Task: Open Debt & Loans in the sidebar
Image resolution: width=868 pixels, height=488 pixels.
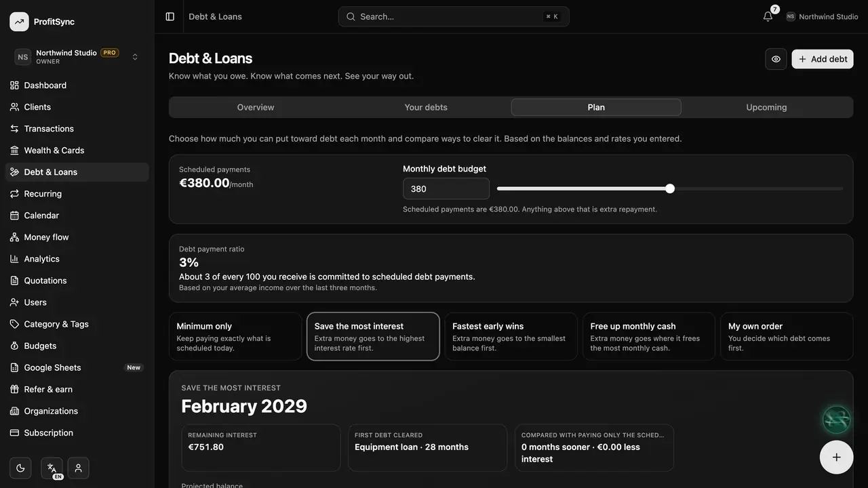Action: pos(77,172)
